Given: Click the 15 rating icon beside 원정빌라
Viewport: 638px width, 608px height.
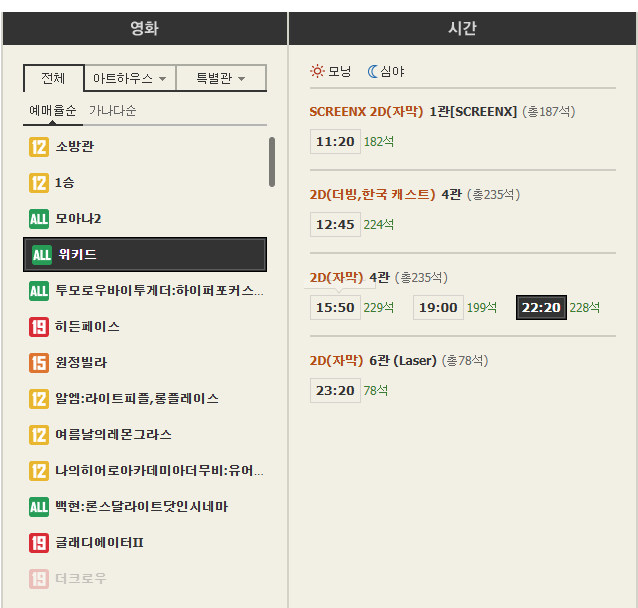Looking at the screenshot, I should click(x=39, y=363).
